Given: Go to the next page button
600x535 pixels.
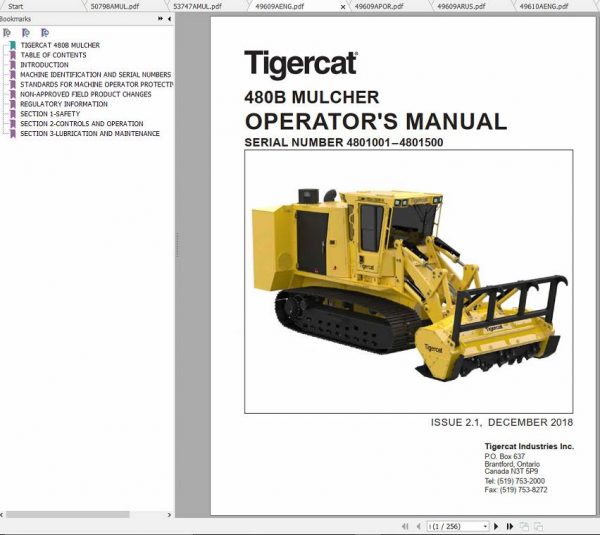Looking at the screenshot, I should 496,527.
